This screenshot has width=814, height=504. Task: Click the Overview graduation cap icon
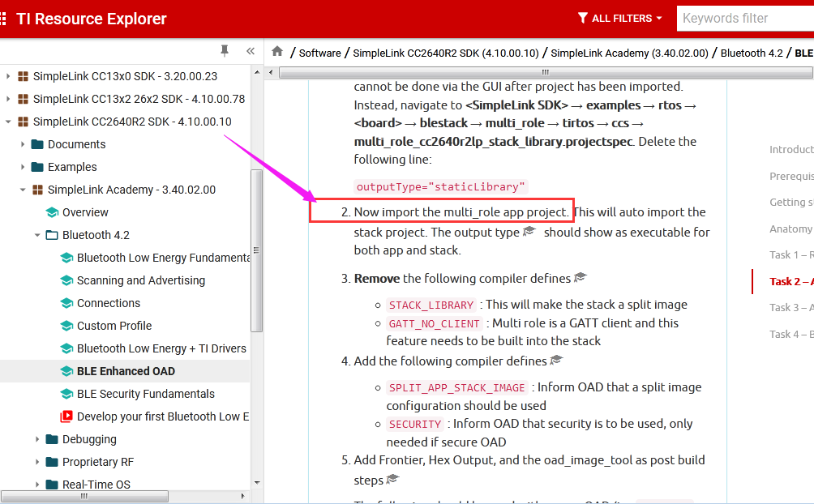[x=52, y=212]
